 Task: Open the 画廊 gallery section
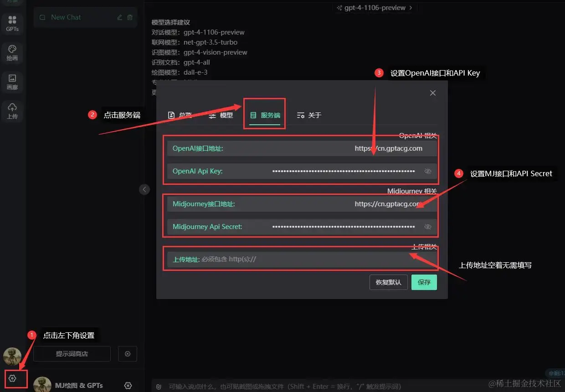(12, 82)
